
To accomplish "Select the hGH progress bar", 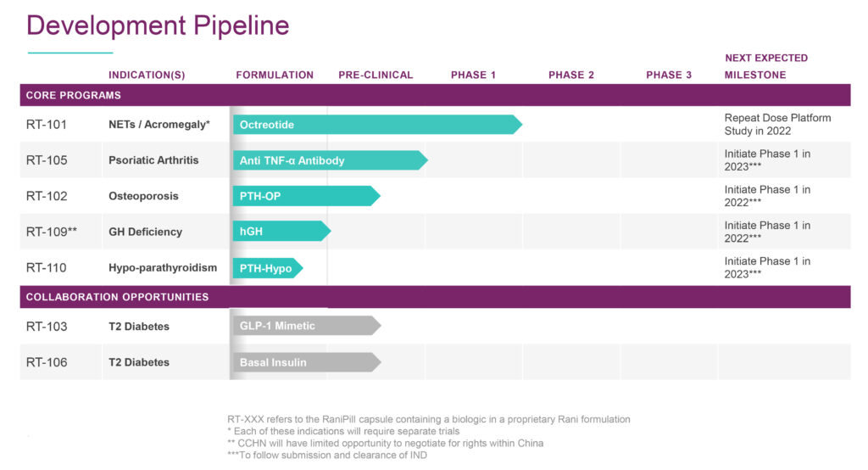I will coord(281,231).
